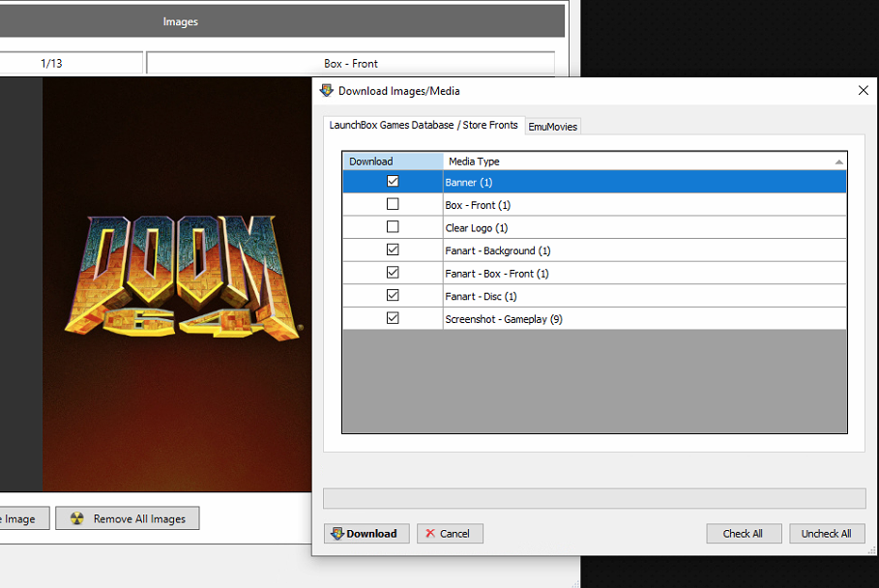This screenshot has width=879, height=588.
Task: Select the Banner (1) row
Action: tap(595, 182)
